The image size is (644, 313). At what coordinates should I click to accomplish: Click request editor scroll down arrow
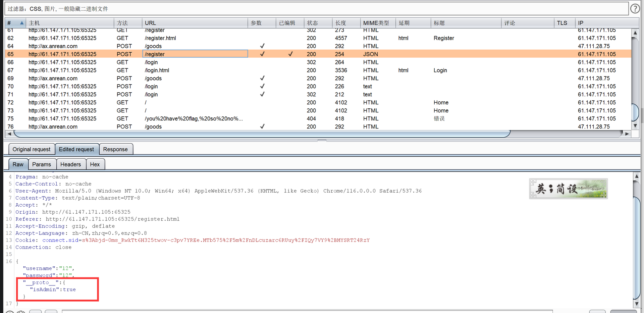[636, 304]
